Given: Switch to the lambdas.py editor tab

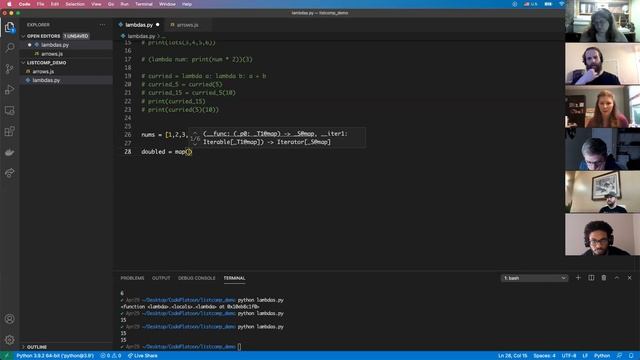Looking at the screenshot, I should click(139, 25).
